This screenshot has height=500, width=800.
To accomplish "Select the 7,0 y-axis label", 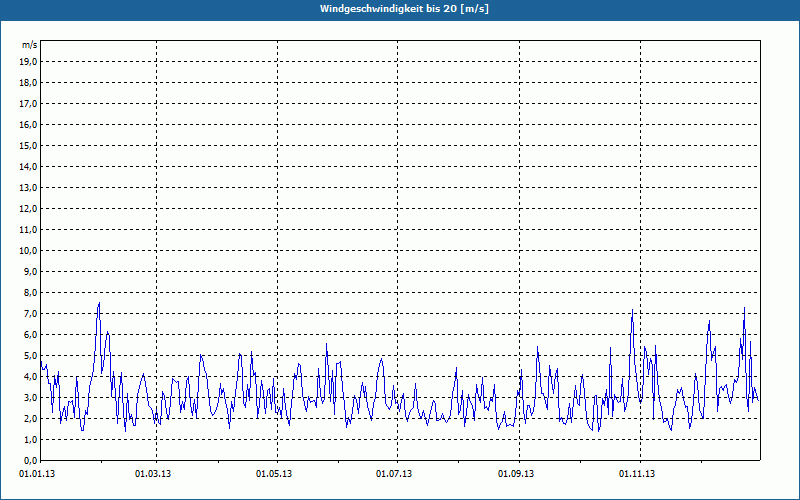I will (30, 314).
